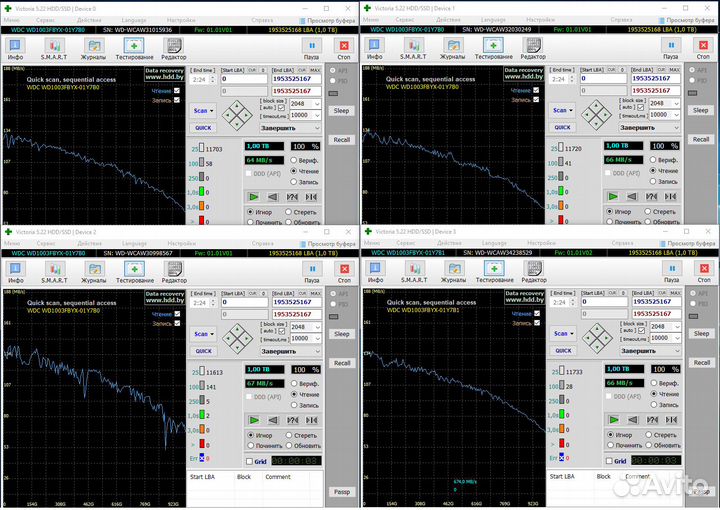This screenshot has width=720, height=510.
Task: Open the Сервис menu in Device 0 window
Action: [x=45, y=19]
